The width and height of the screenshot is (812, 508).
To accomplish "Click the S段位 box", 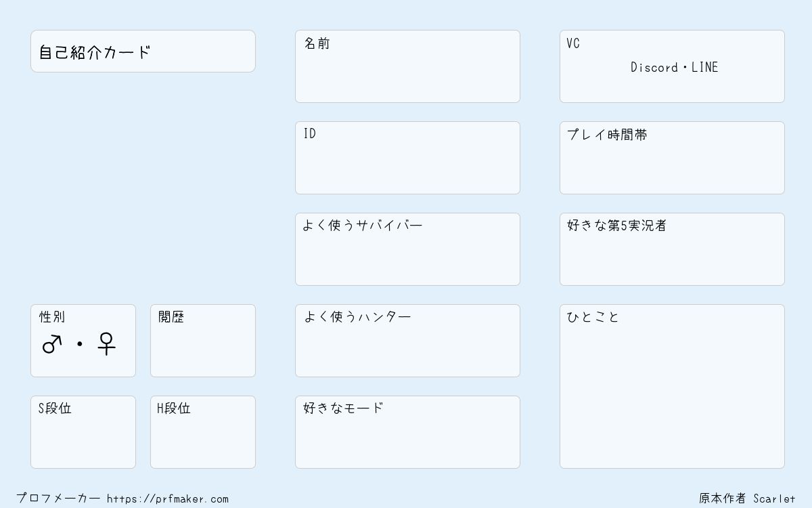I will click(x=83, y=432).
